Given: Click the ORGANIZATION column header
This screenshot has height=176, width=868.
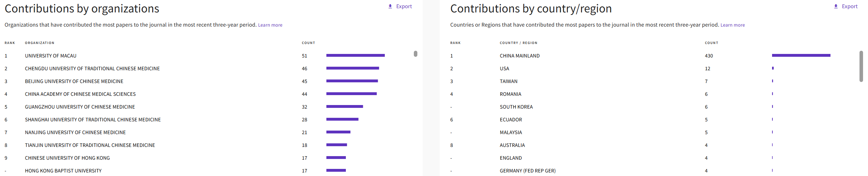Looking at the screenshot, I should [x=40, y=43].
